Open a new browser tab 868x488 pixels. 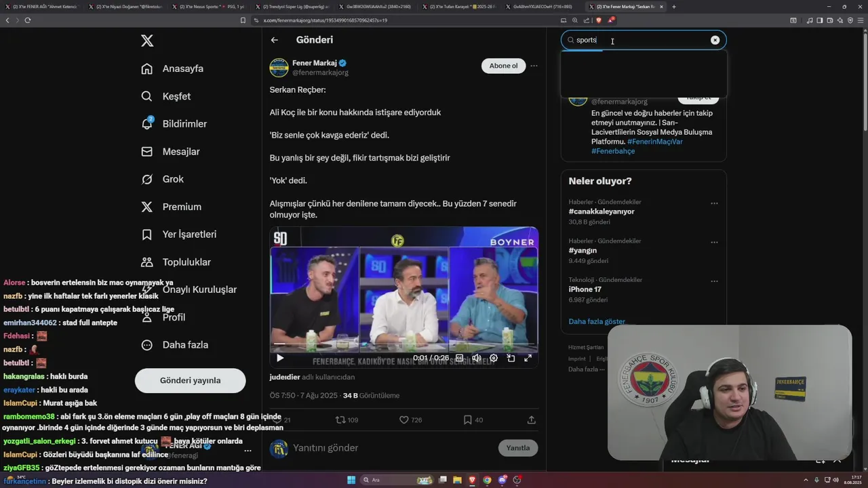pyautogui.click(x=673, y=7)
